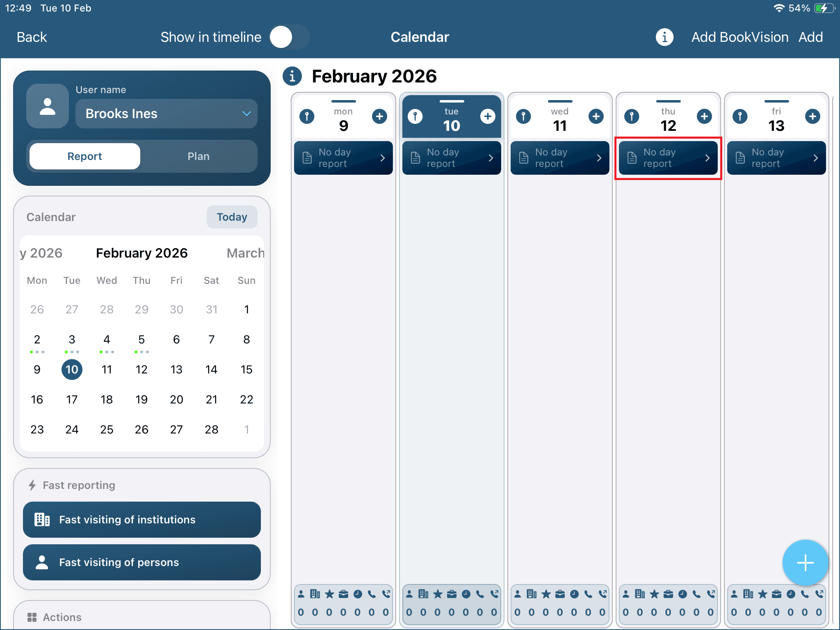Viewport: 840px width, 630px height.
Task: Click the Back link in header
Action: 32,37
